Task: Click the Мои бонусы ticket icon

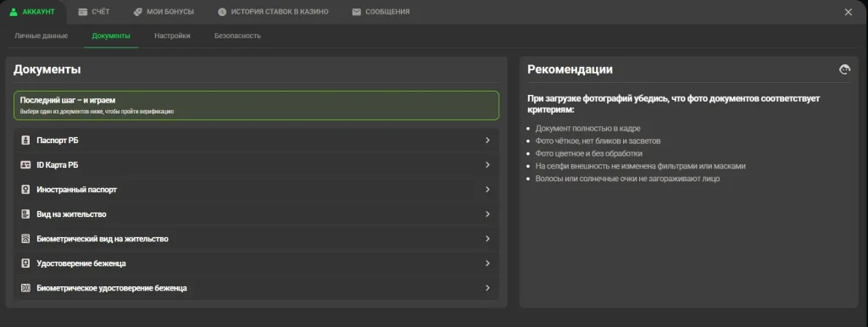Action: pyautogui.click(x=138, y=12)
